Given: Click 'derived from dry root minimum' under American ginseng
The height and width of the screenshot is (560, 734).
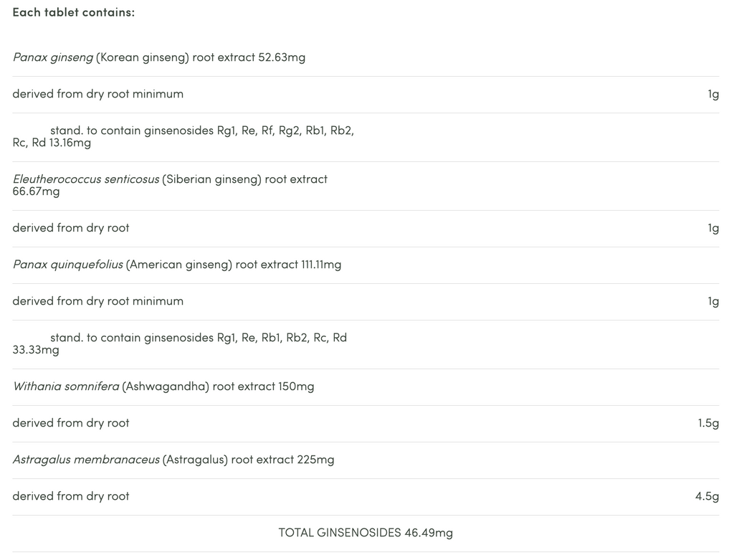Looking at the screenshot, I should click(97, 301).
